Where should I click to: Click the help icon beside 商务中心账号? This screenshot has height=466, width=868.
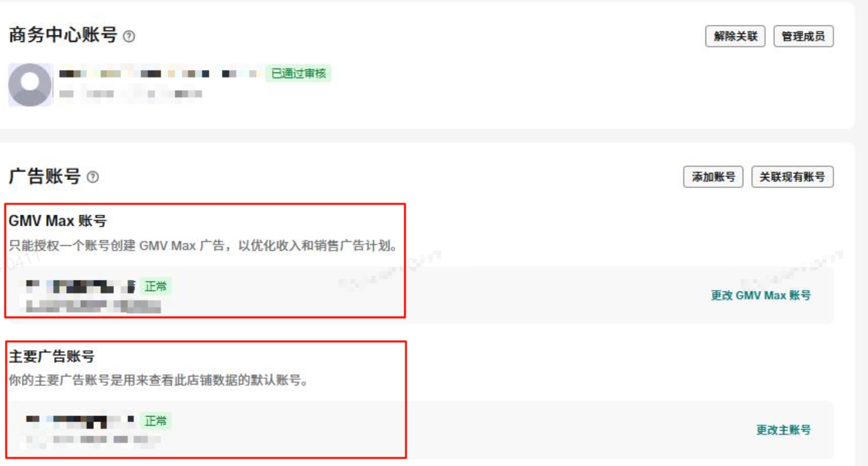128,37
